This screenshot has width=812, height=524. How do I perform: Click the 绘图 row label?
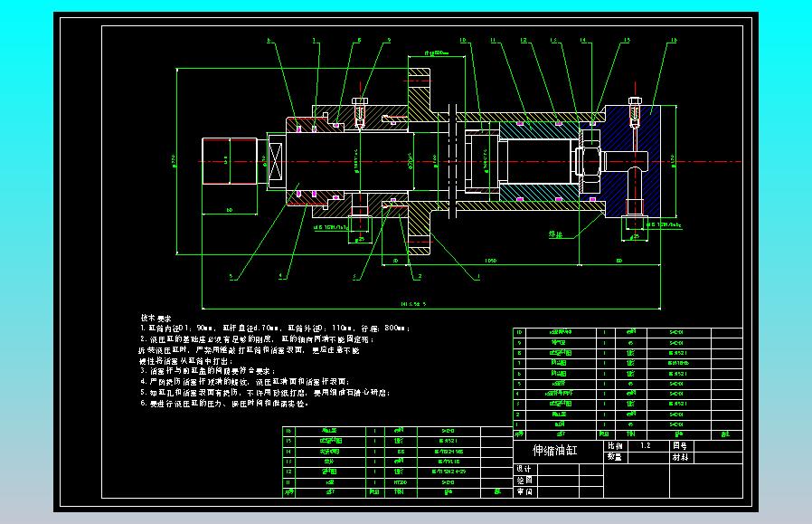coord(524,481)
